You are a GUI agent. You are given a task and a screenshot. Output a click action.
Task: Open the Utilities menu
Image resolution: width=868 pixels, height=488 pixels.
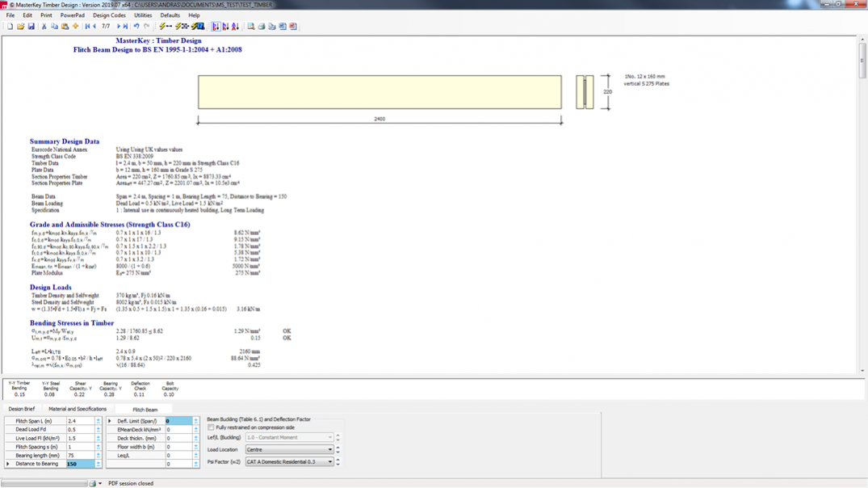point(143,15)
